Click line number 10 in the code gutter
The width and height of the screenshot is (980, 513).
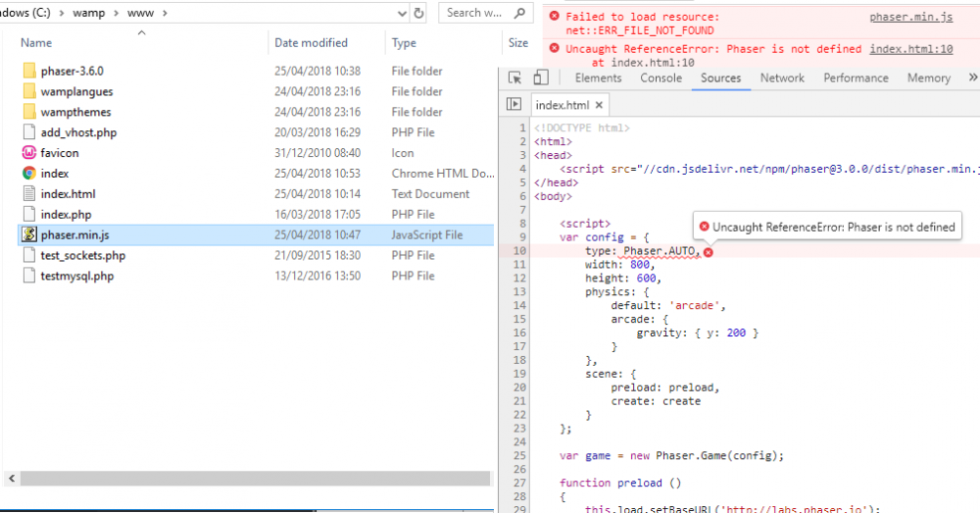519,251
